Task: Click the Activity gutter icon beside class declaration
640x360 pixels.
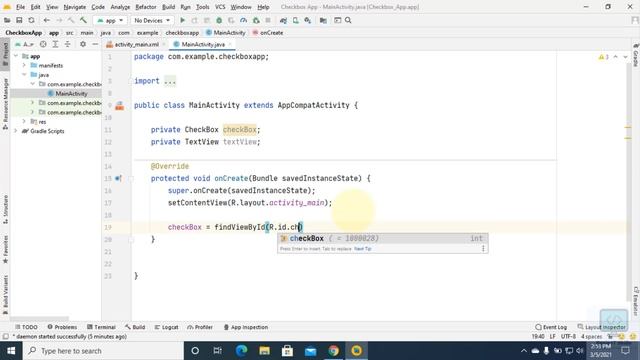Action: click(x=120, y=106)
